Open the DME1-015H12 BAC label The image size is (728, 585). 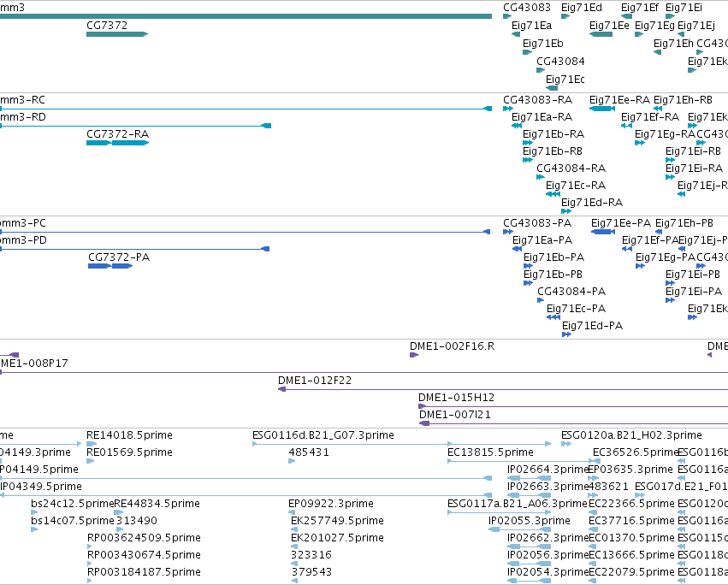click(x=457, y=398)
